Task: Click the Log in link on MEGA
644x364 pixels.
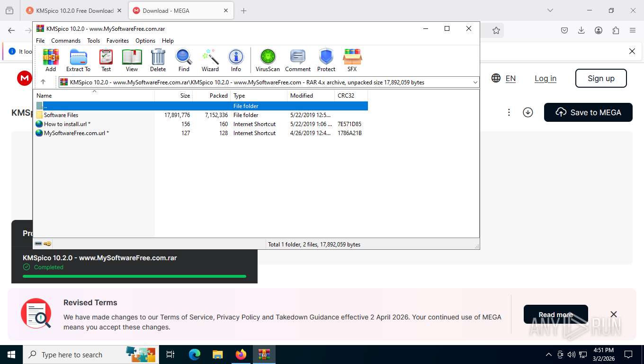Action: (546, 78)
